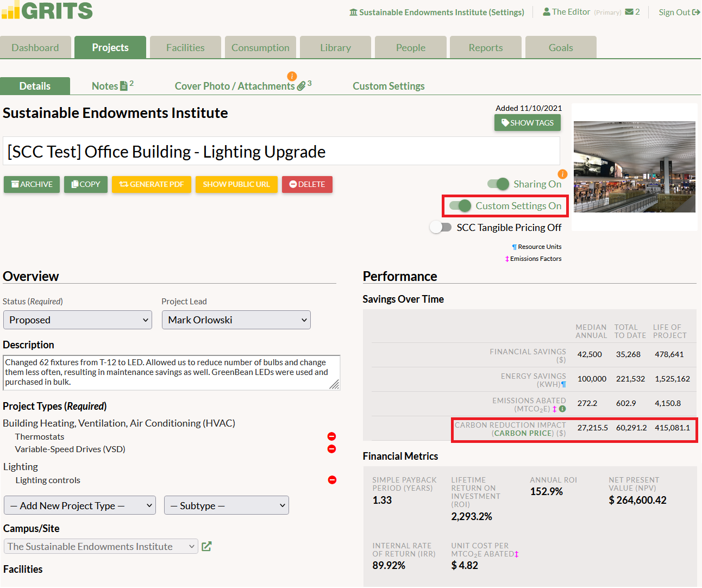This screenshot has height=588, width=702.
Task: Switch to the Facilities tab
Action: [x=185, y=47]
